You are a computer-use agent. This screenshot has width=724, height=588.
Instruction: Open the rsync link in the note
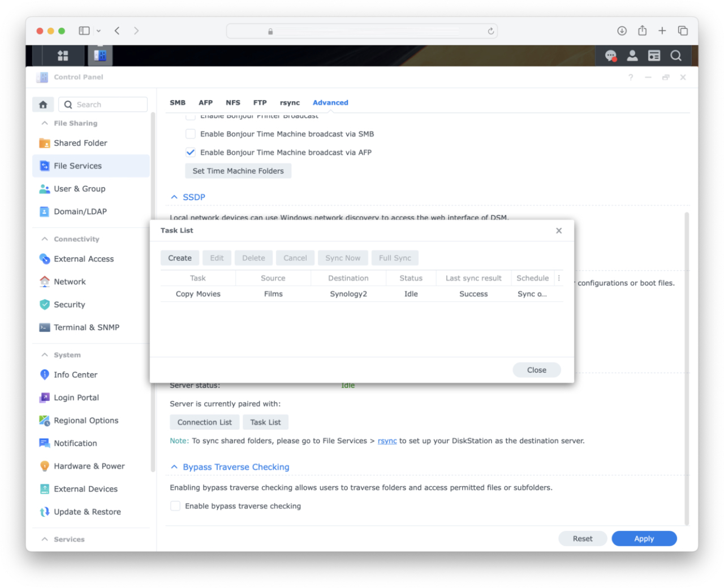tap(387, 440)
